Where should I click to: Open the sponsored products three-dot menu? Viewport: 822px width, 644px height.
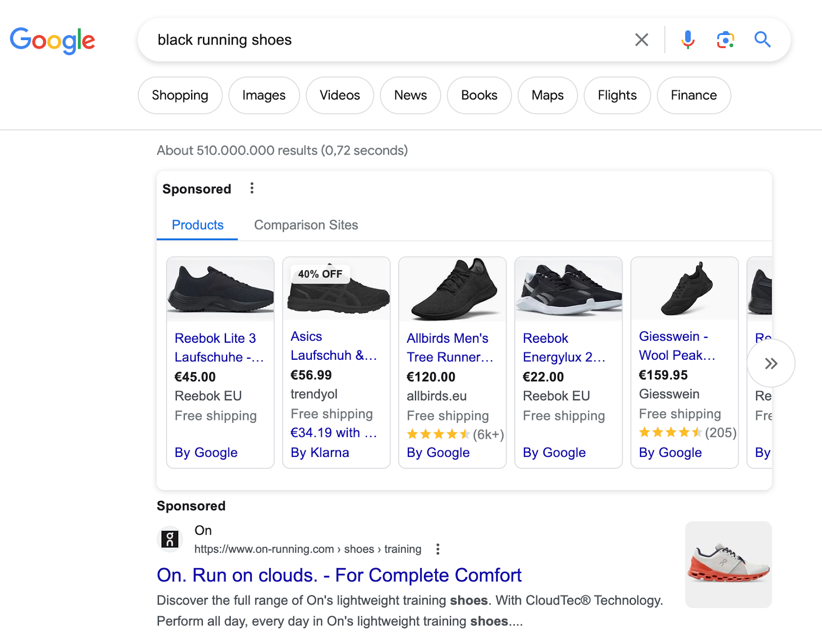tap(252, 188)
